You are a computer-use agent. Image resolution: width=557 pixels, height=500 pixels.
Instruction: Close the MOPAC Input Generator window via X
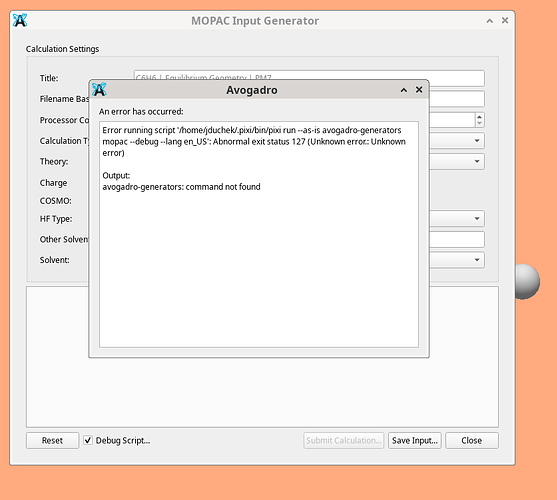click(505, 21)
